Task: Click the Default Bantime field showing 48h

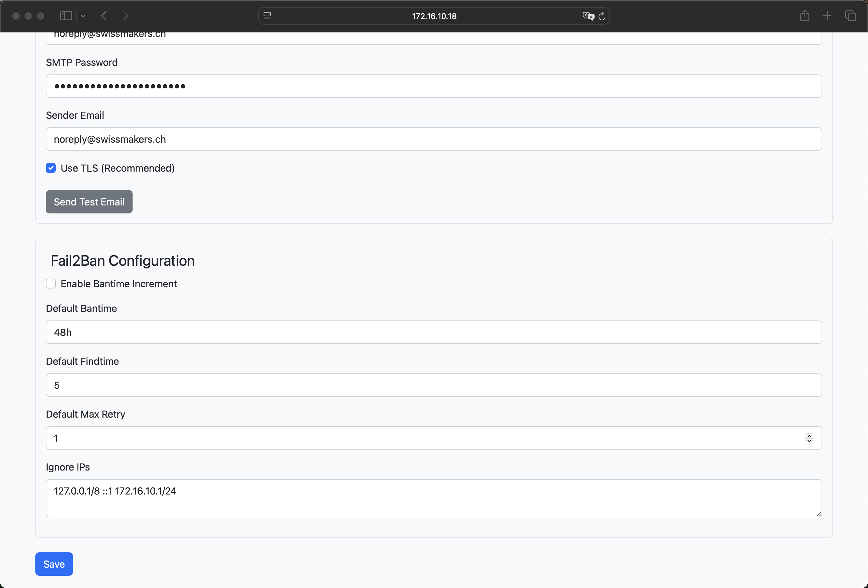Action: [x=433, y=332]
